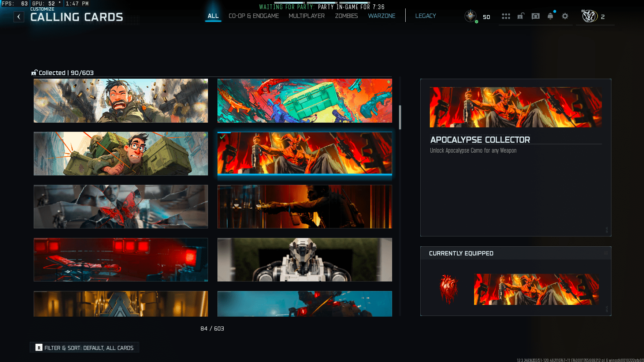Select the white robot armor calling card
644x362 pixels.
[x=305, y=260]
